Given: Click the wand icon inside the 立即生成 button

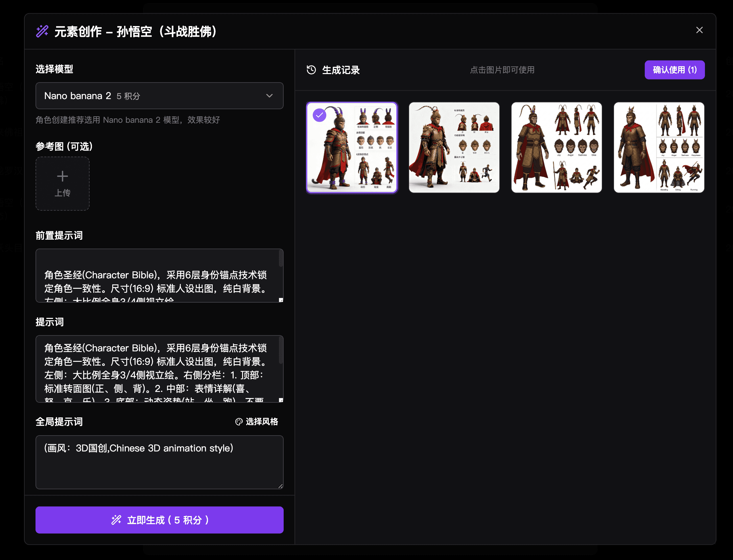Looking at the screenshot, I should point(116,520).
